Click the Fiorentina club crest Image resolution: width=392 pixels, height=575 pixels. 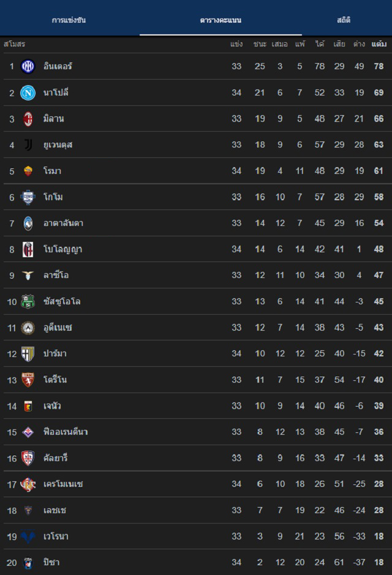[x=28, y=432]
